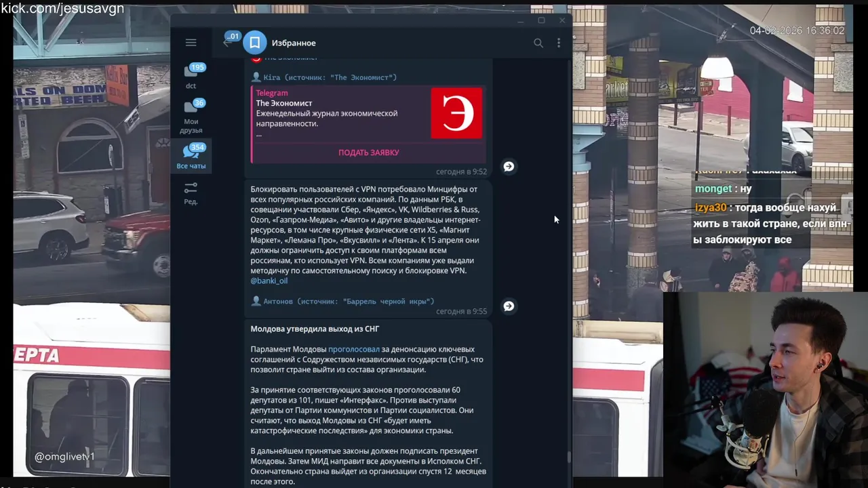Search in the Избранное chat

tap(538, 43)
